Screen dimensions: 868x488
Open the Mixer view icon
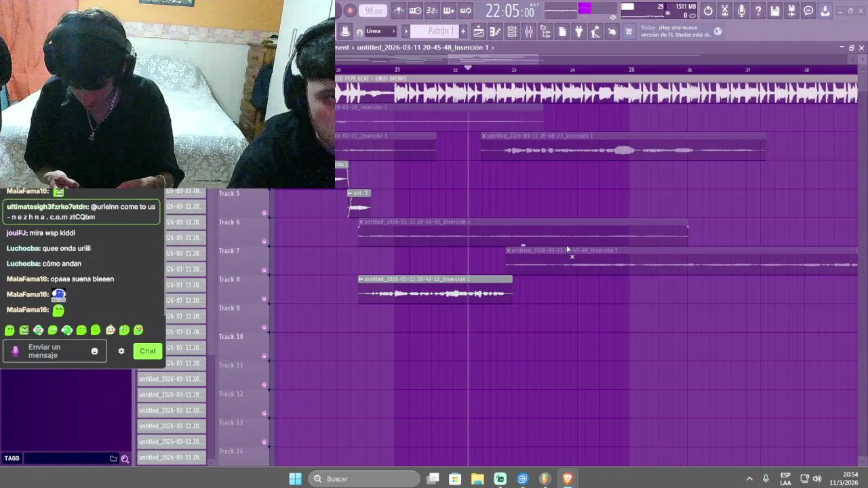[x=528, y=31]
